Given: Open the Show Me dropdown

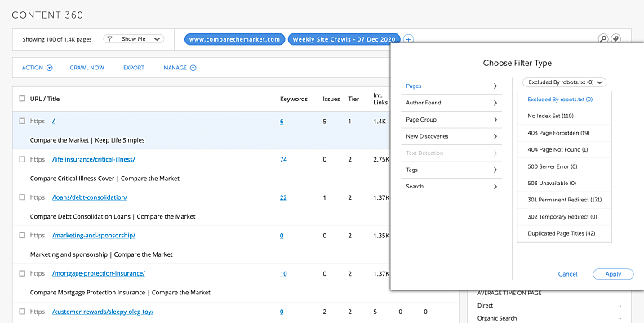Looking at the screenshot, I should tap(134, 39).
